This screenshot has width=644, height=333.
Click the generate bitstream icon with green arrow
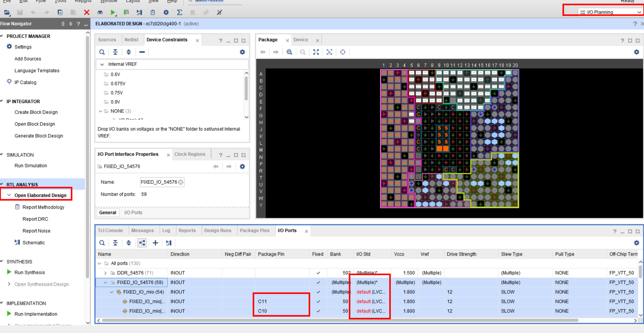(126, 12)
